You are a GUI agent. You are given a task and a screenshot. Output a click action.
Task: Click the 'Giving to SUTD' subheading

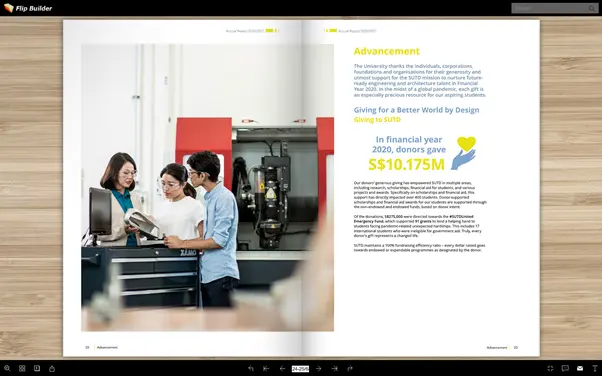point(377,120)
